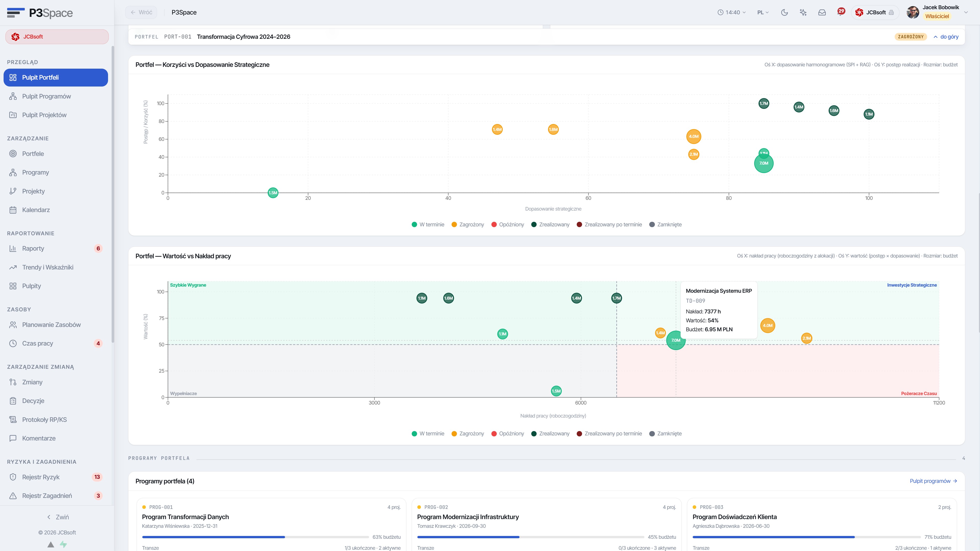Open the AI sparkles icon
This screenshot has height=551, width=980.
pyautogui.click(x=803, y=12)
